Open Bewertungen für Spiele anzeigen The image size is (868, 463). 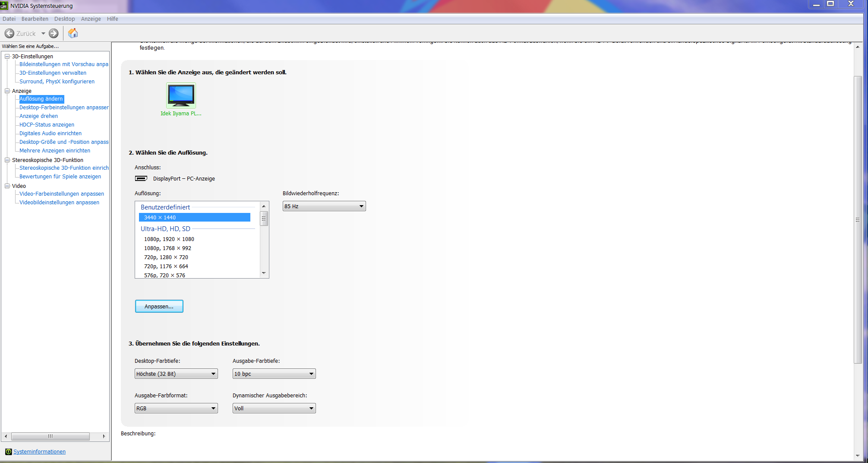pos(60,177)
